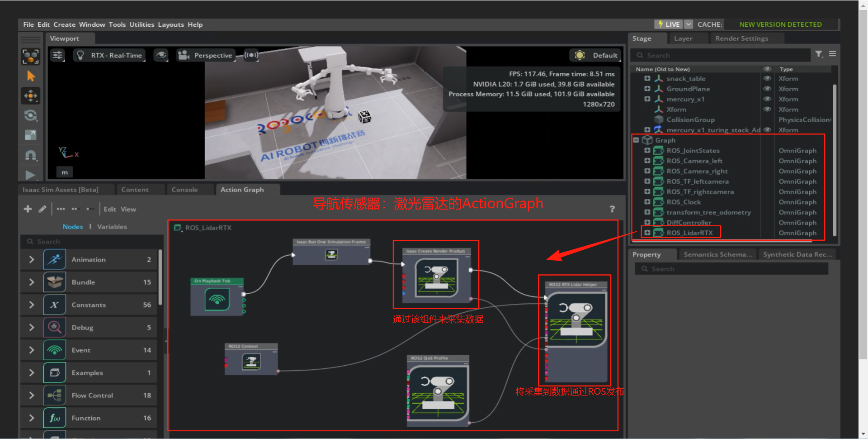The width and height of the screenshot is (868, 439).
Task: Toggle visibility of snack_table
Action: (767, 78)
